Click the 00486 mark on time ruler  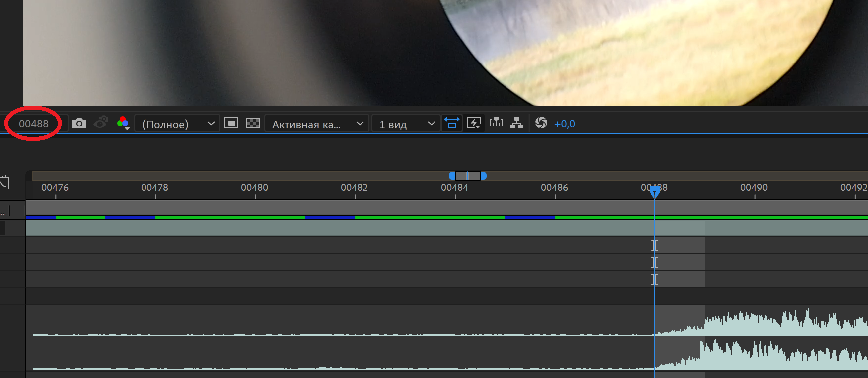point(555,188)
